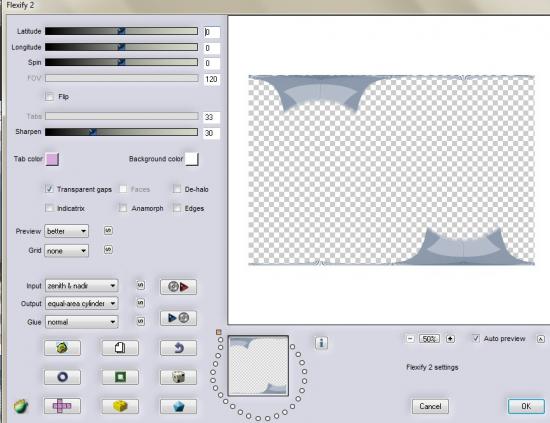The image size is (550, 423).
Task: Open the Output projection dropdown
Action: [81, 303]
